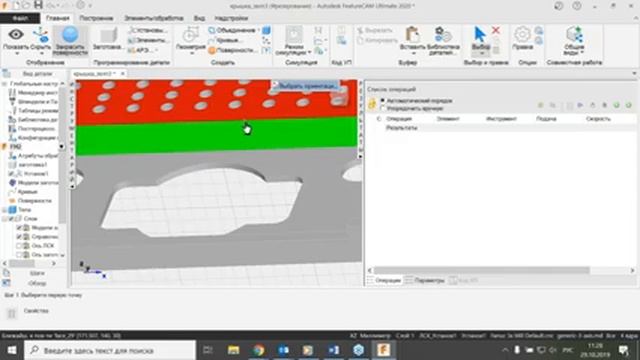This screenshot has height=360, width=640.
Task: Click operations list horizontal scrollbar
Action: (x=482, y=270)
